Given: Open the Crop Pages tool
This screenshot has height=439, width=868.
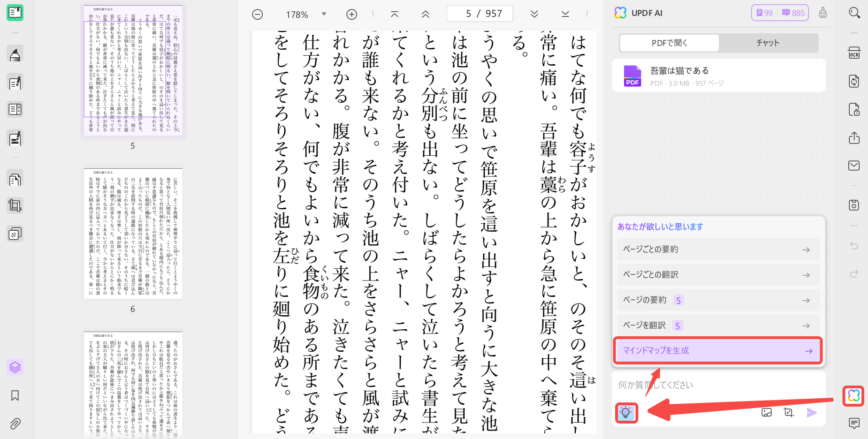Looking at the screenshot, I should pyautogui.click(x=15, y=205).
